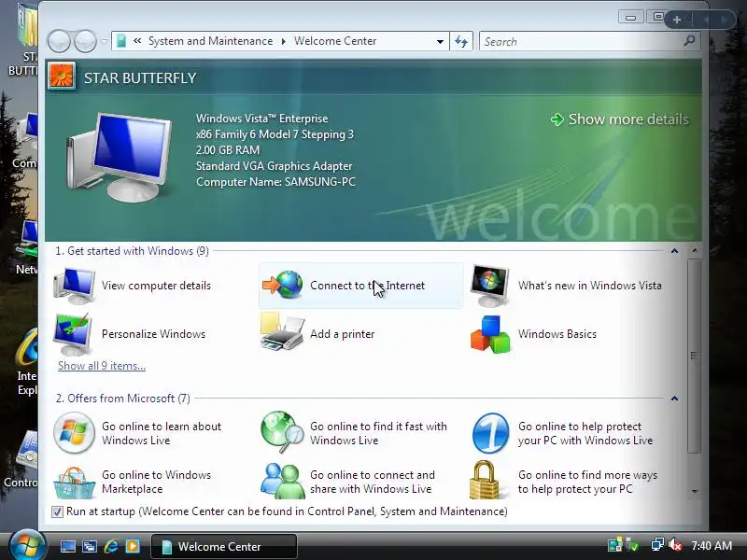Open Windows Basics colored blocks icon
This screenshot has width=747, height=560.
(490, 334)
